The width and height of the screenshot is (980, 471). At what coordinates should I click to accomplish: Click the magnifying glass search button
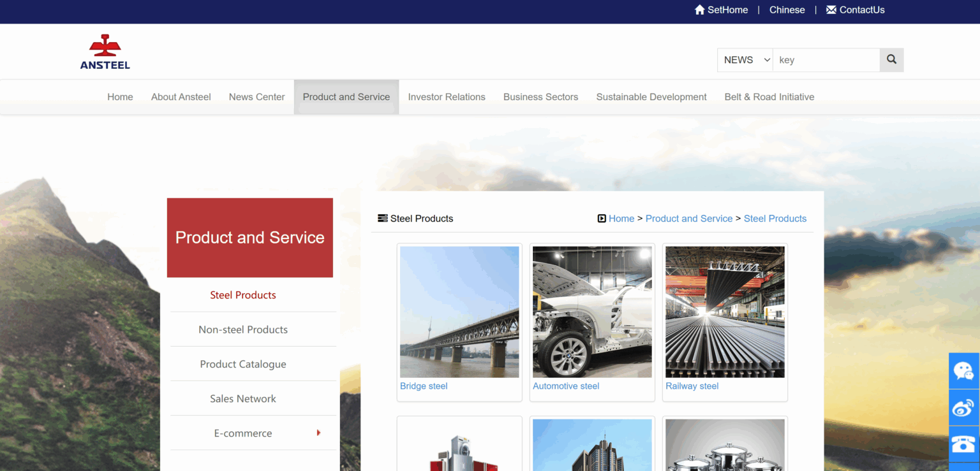click(891, 60)
